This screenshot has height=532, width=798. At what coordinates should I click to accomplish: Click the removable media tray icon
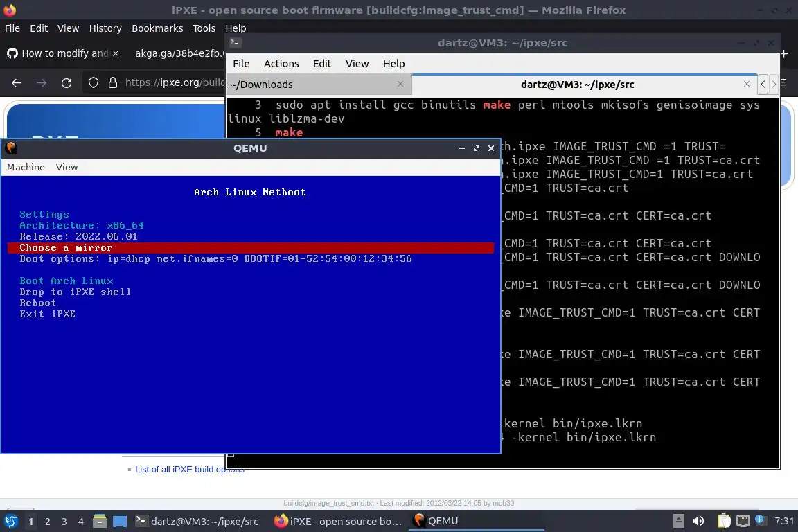678,521
